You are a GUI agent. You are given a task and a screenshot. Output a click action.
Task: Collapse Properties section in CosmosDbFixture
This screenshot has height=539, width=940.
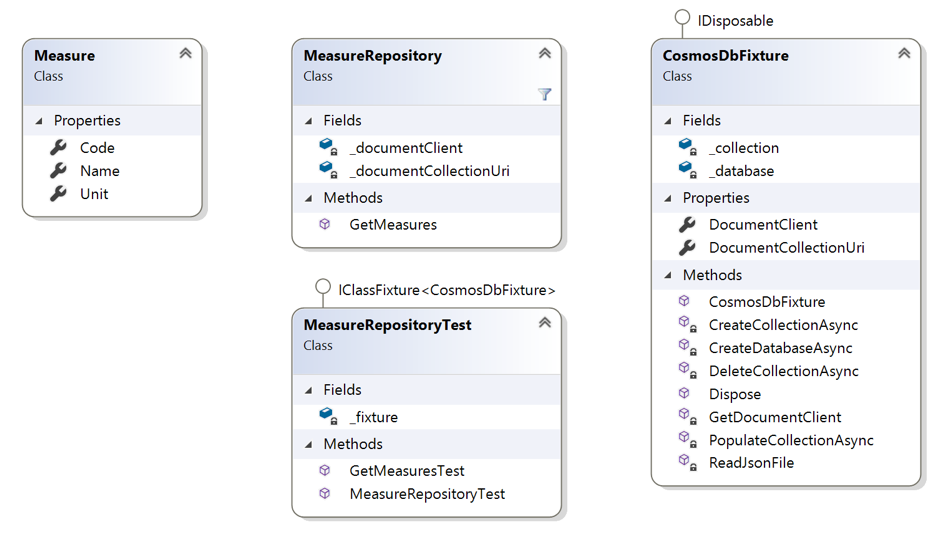point(668,198)
